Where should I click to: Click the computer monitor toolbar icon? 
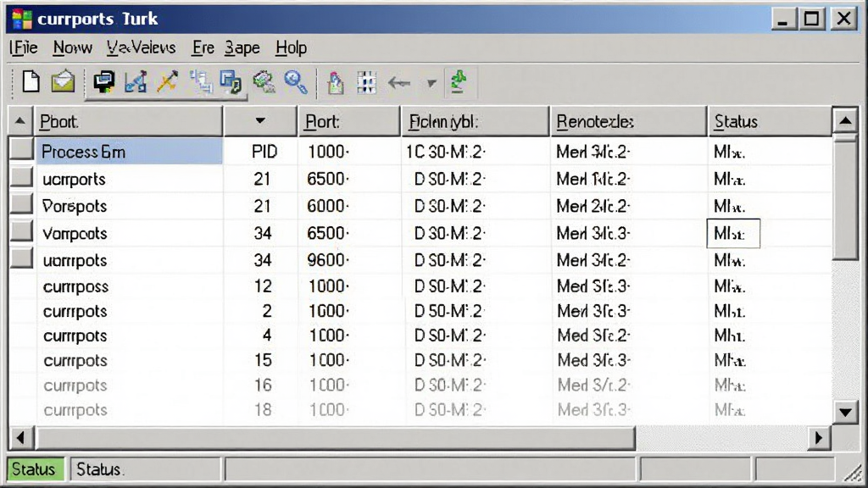[103, 82]
